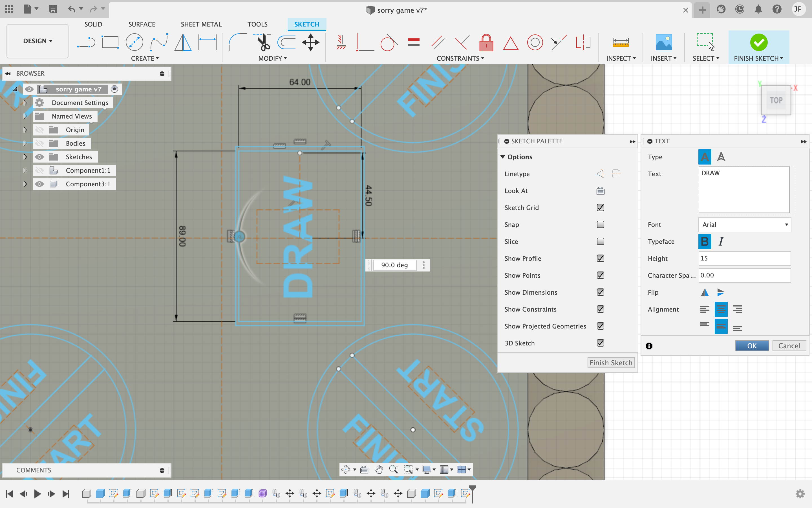Apply the Concentric constraint

(x=535, y=43)
